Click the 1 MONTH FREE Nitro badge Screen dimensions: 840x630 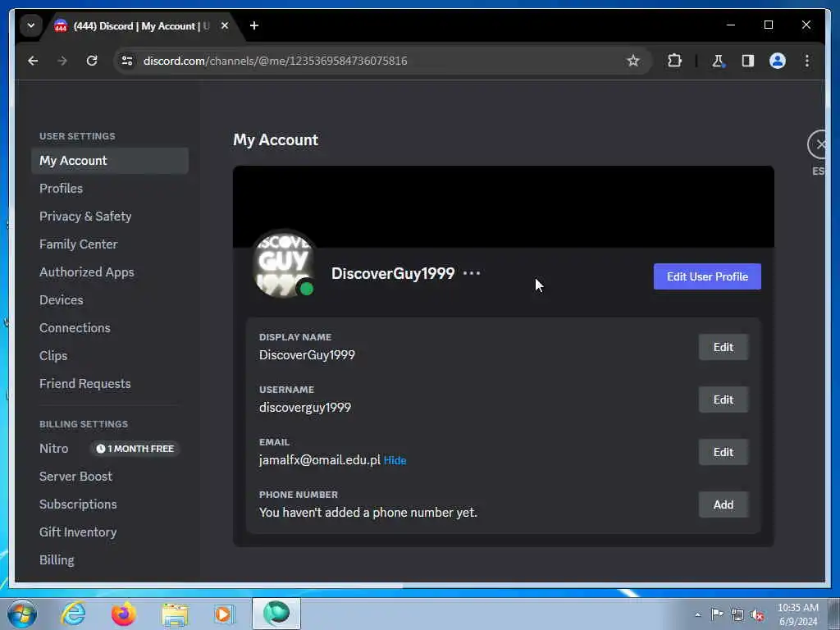tap(135, 449)
